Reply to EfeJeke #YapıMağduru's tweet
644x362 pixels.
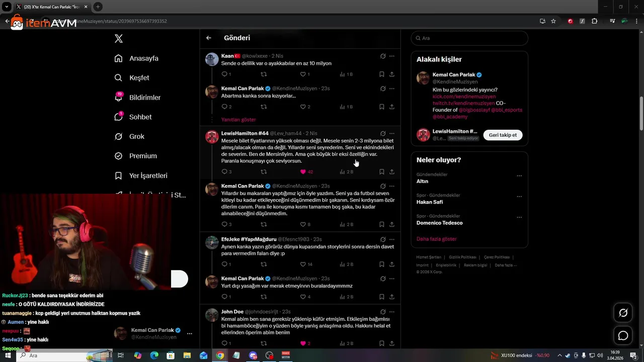coord(224,264)
